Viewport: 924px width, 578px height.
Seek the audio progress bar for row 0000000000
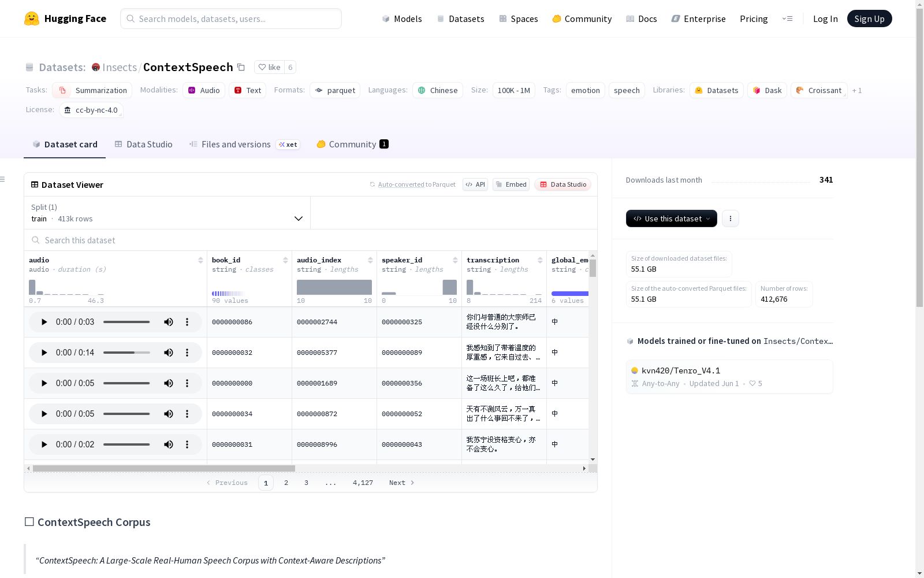tap(126, 383)
